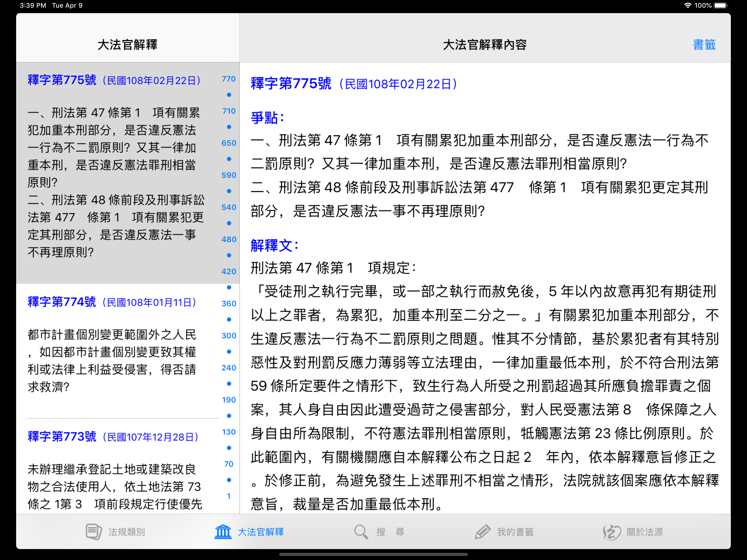Viewport: 747px width, 560px height.
Task: Jump to index 650
Action: click(x=229, y=143)
